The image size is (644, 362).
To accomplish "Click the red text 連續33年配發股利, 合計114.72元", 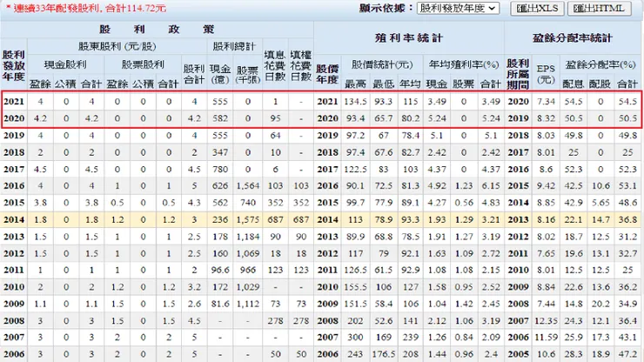I will tap(86, 8).
